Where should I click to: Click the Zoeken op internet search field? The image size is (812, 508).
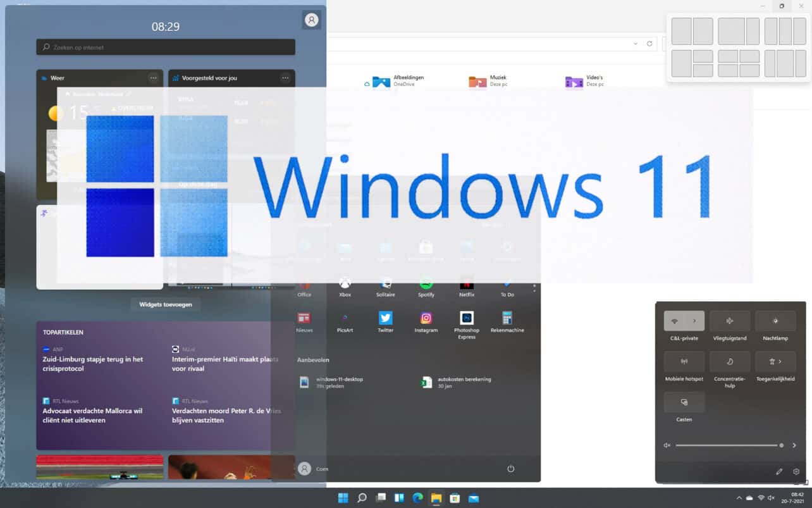(x=165, y=46)
